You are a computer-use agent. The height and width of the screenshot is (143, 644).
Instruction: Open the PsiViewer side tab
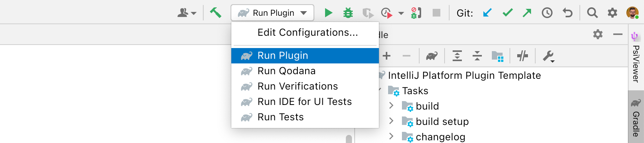[636, 57]
